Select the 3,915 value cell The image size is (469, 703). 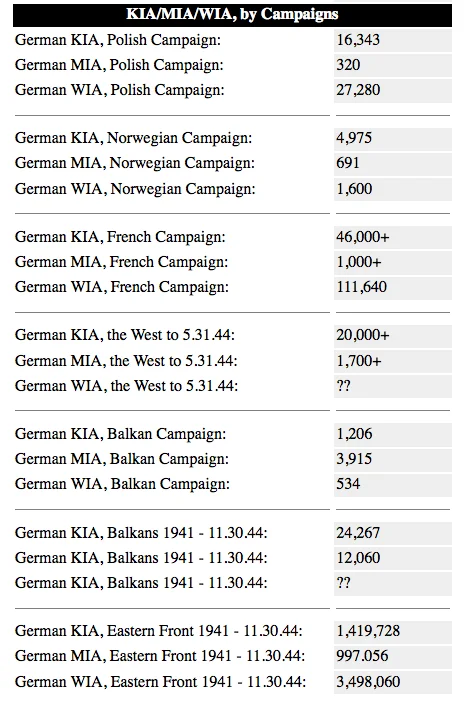393,459
